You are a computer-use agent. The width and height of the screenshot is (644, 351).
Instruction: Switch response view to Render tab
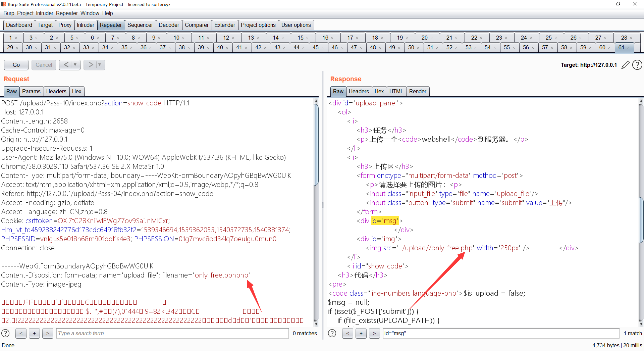point(417,91)
